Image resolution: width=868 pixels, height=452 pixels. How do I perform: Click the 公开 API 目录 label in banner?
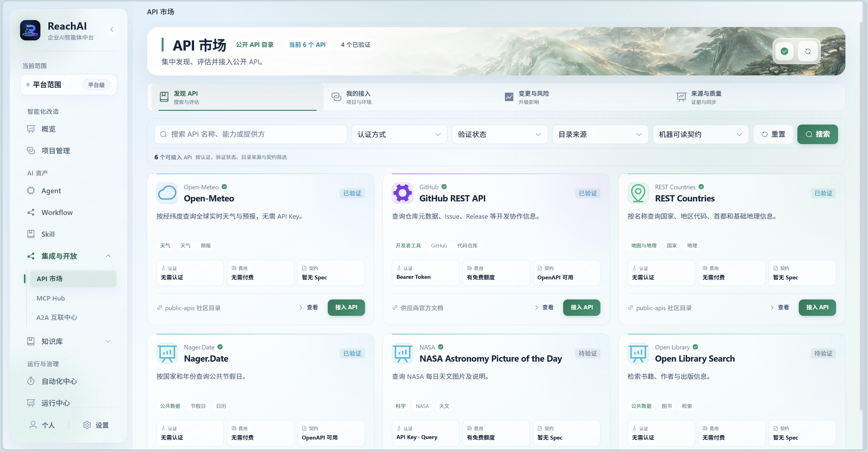pyautogui.click(x=254, y=45)
